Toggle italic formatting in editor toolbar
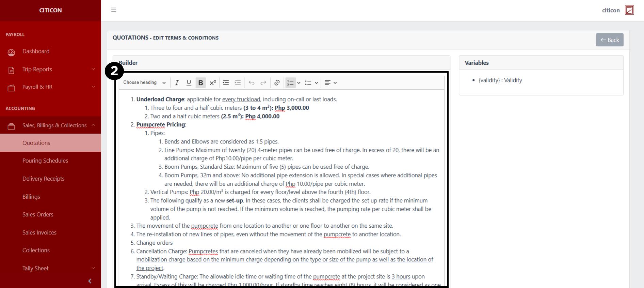Viewport: 644px width, 288px height. point(177,83)
